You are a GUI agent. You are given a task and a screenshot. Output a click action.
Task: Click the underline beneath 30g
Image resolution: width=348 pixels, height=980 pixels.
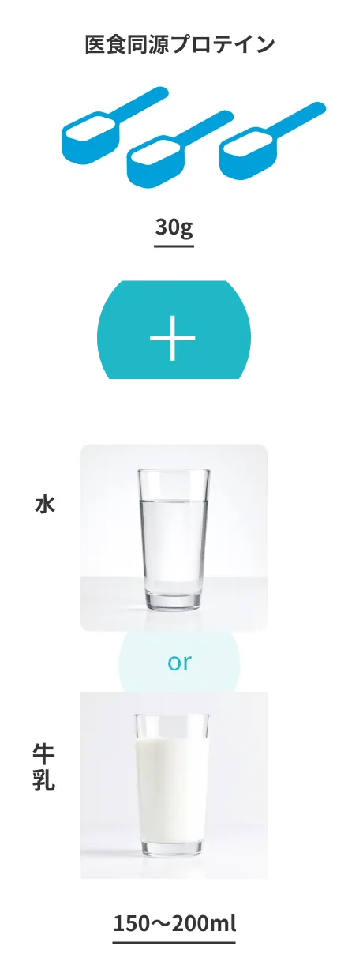174,246
